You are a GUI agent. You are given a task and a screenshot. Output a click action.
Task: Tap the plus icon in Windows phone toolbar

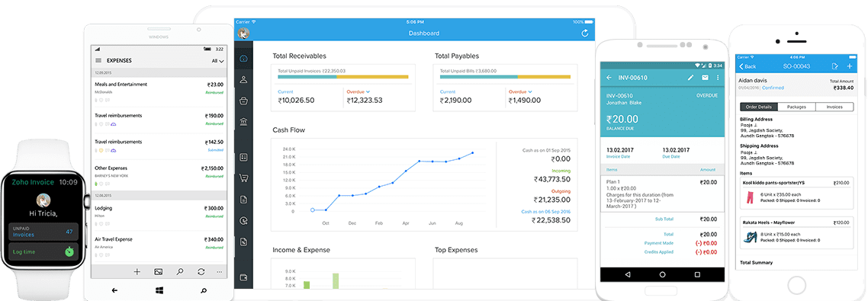137,272
